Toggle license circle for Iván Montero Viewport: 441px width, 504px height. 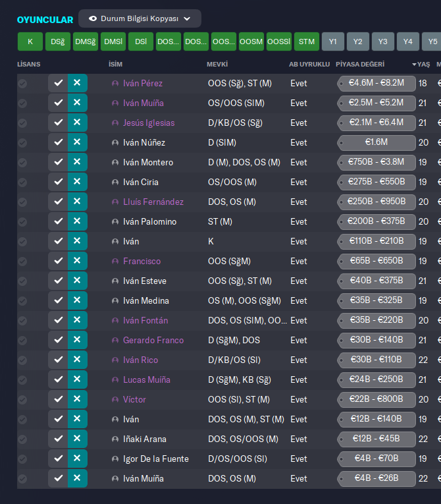(x=22, y=163)
